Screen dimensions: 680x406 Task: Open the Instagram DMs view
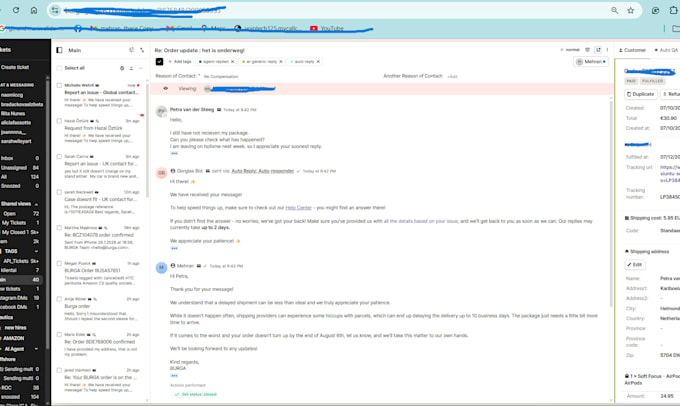tap(20, 298)
